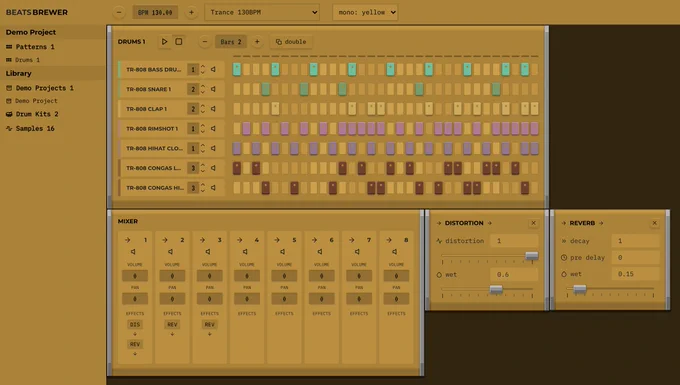Click the arrow left of Distortion title
The width and height of the screenshot is (680, 385).
(x=438, y=223)
